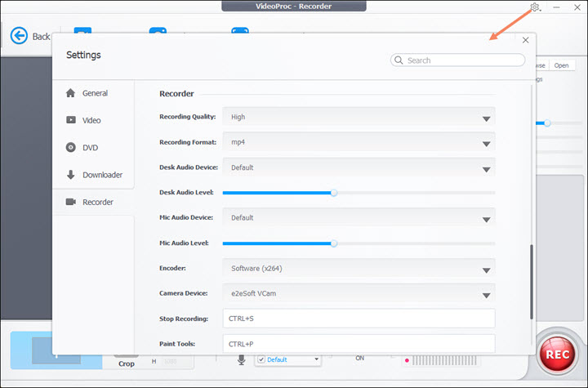
Task: Open the DVD settings tab
Action: [x=93, y=148]
